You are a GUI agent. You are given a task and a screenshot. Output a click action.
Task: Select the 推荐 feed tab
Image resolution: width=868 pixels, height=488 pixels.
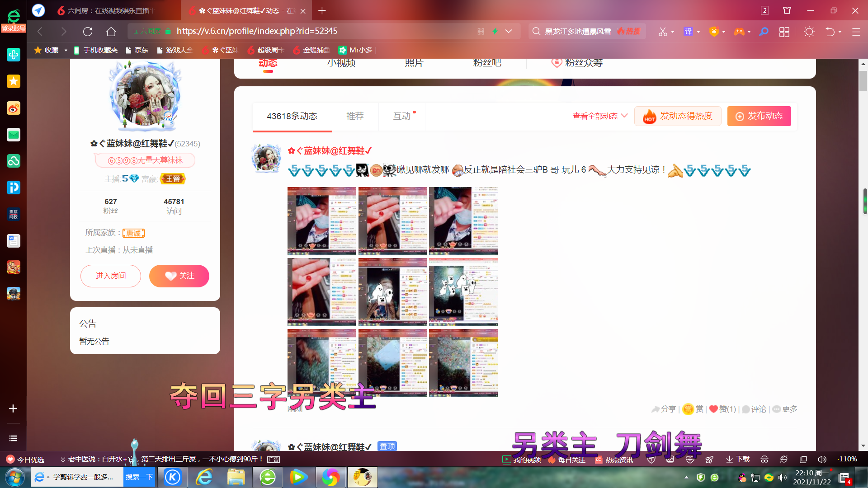click(355, 116)
